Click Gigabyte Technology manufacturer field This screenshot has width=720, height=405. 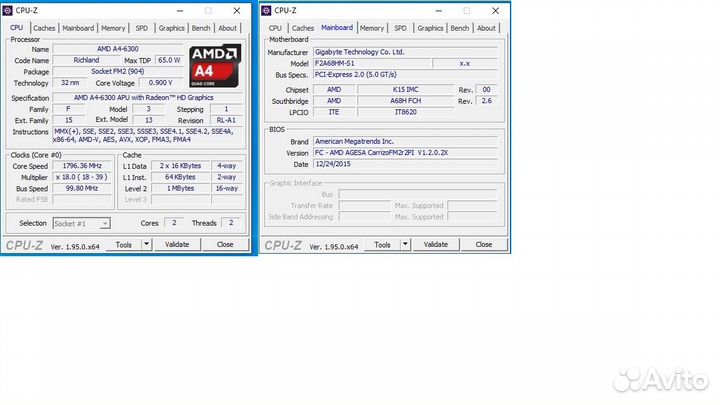point(405,52)
